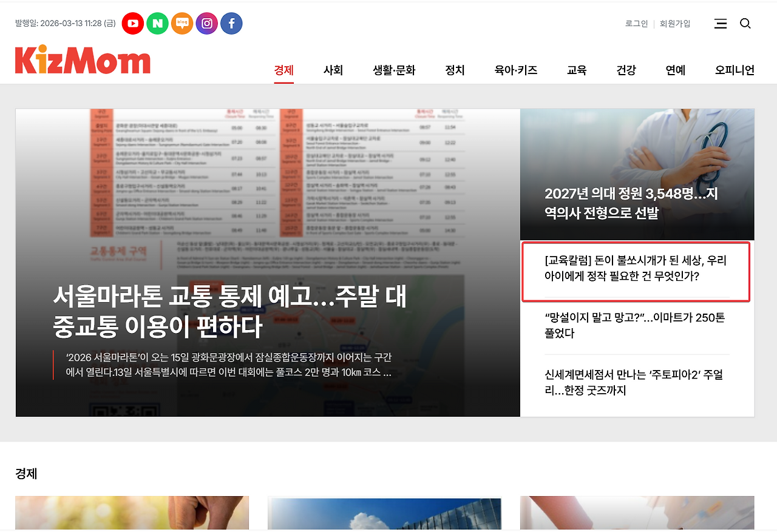Select the 오피니언 menu tab
The width and height of the screenshot is (777, 532).
(735, 70)
